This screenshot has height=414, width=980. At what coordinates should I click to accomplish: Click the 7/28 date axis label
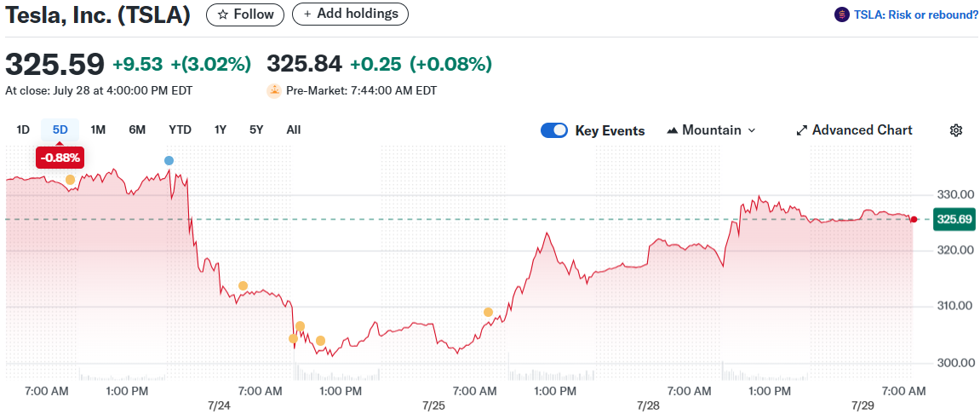pyautogui.click(x=648, y=405)
